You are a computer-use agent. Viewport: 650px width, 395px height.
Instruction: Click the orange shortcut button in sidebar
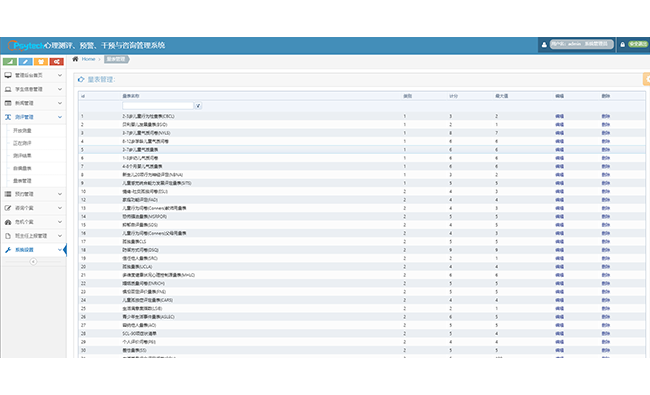pyautogui.click(x=41, y=62)
